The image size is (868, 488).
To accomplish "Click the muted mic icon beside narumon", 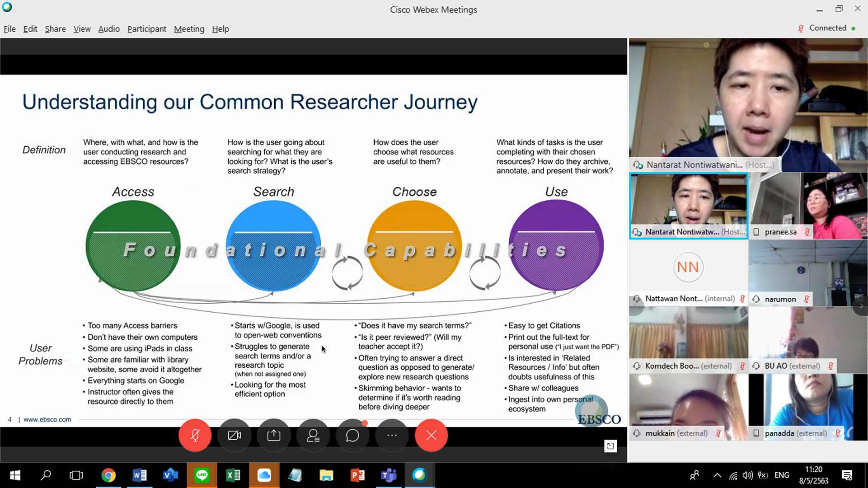I will pyautogui.click(x=807, y=299).
